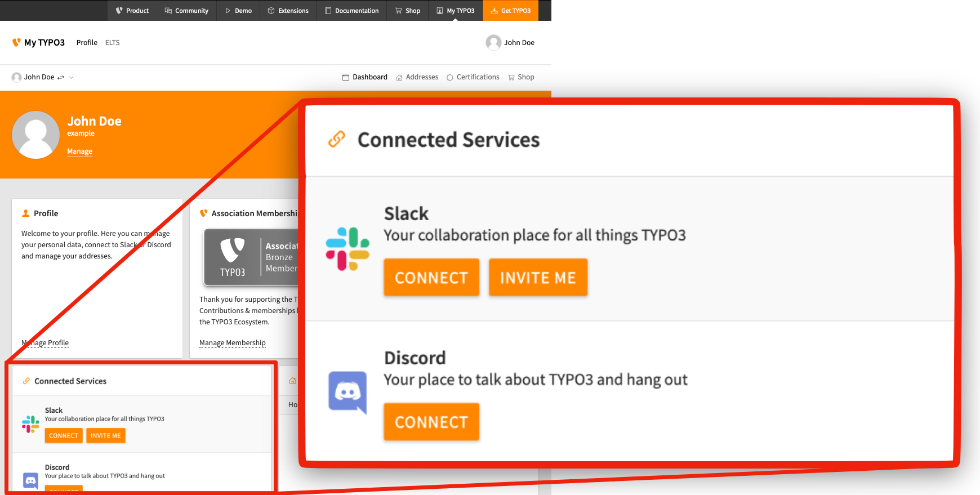Click the small avatar beside John Doe switcher

tap(17, 77)
